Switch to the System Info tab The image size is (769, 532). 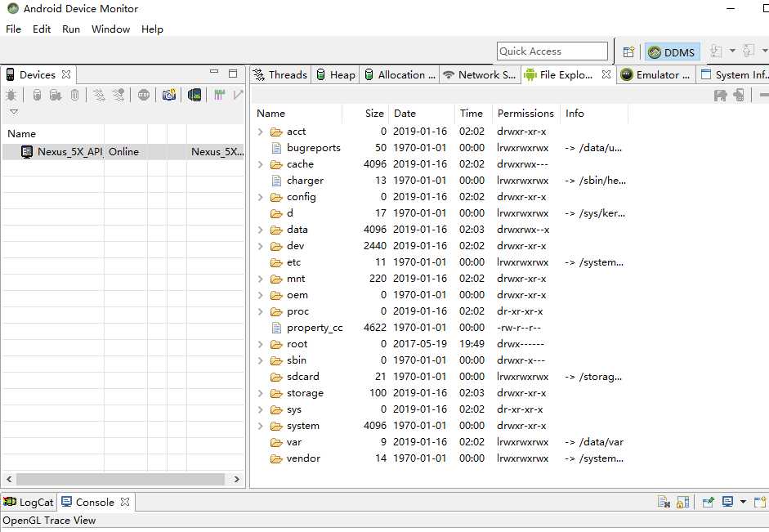click(x=734, y=74)
